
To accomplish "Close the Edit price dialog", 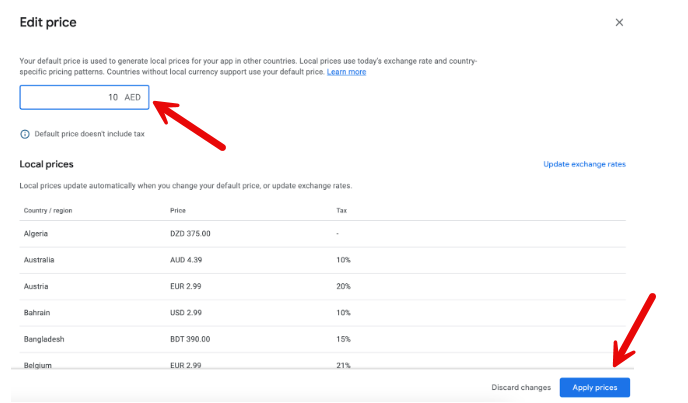I will click(619, 22).
